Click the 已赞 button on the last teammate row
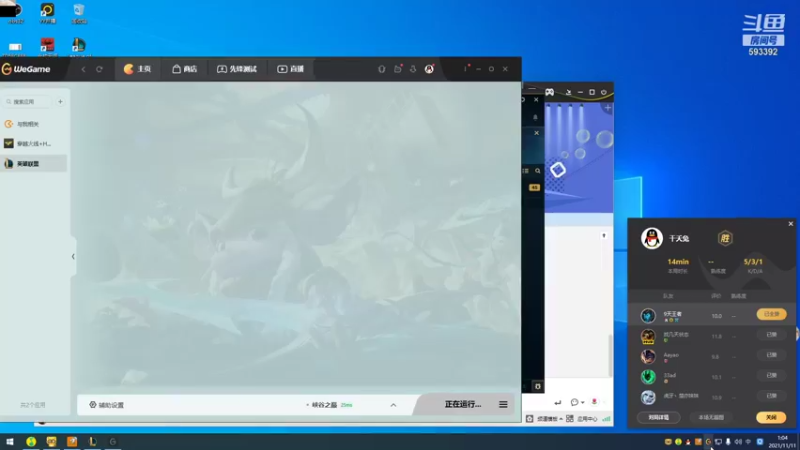800x450 pixels. pyautogui.click(x=771, y=396)
